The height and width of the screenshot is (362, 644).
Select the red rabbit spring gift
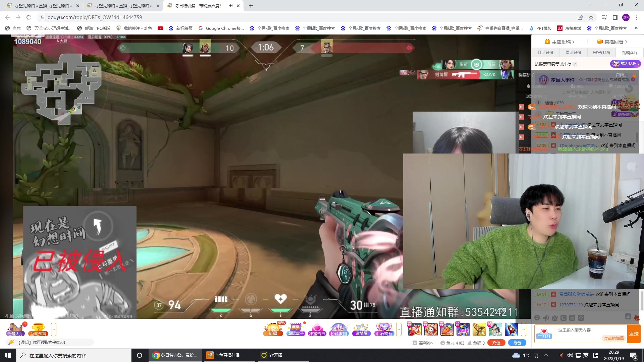(x=414, y=329)
